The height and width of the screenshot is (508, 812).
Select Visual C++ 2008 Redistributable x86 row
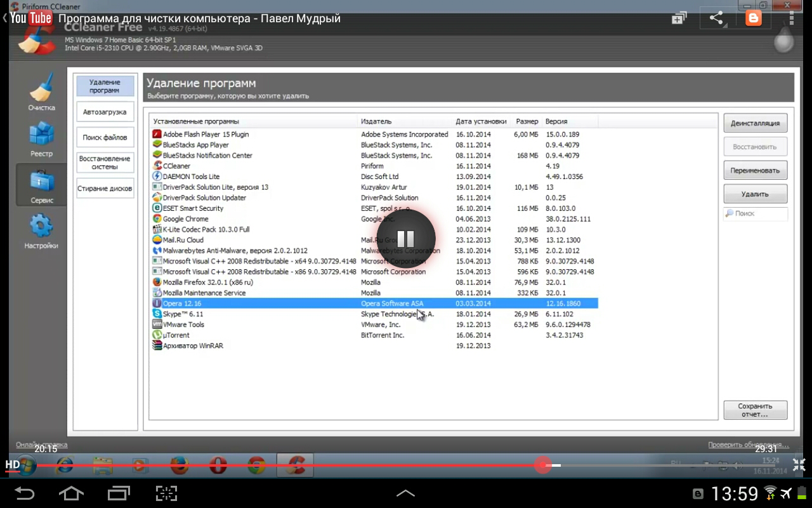pos(374,272)
